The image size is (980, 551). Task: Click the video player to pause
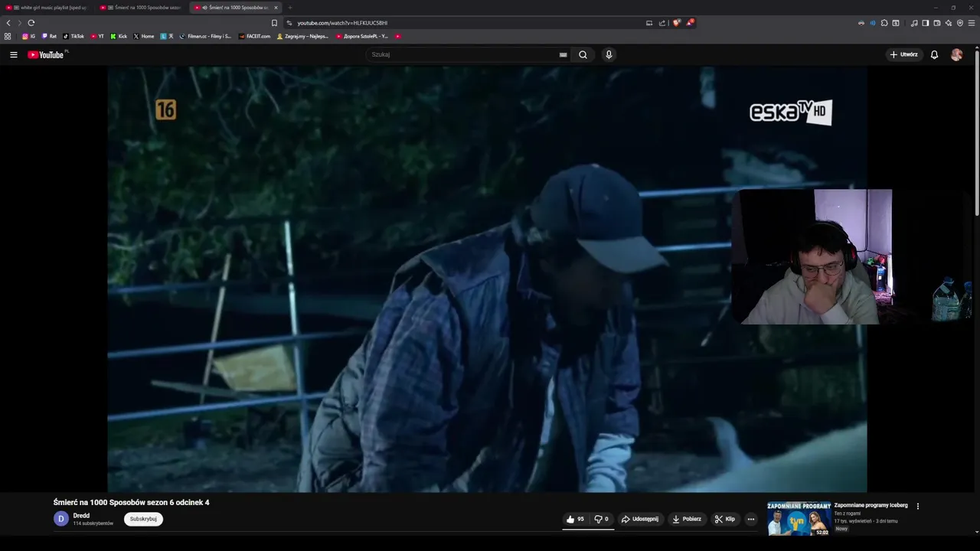tap(487, 279)
